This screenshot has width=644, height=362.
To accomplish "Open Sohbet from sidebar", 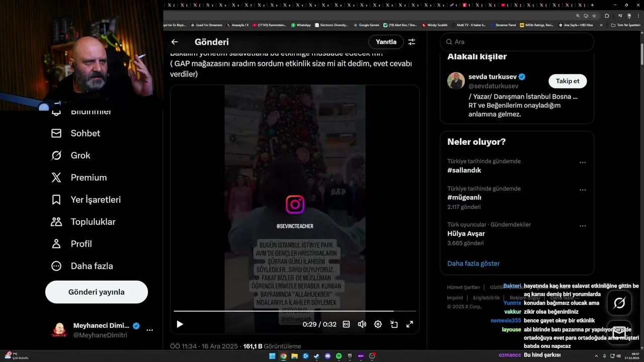I will click(x=75, y=133).
